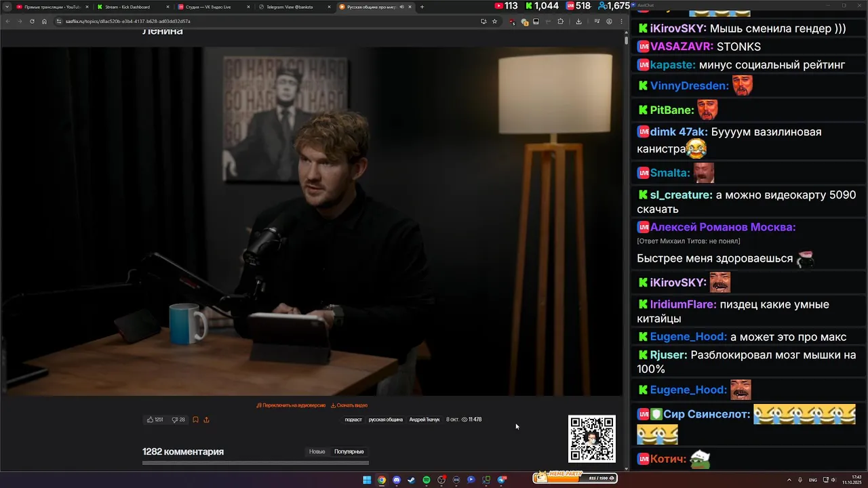The width and height of the screenshot is (868, 488).
Task: Switch to Stream - Kick Dashboard tab
Action: tap(132, 7)
